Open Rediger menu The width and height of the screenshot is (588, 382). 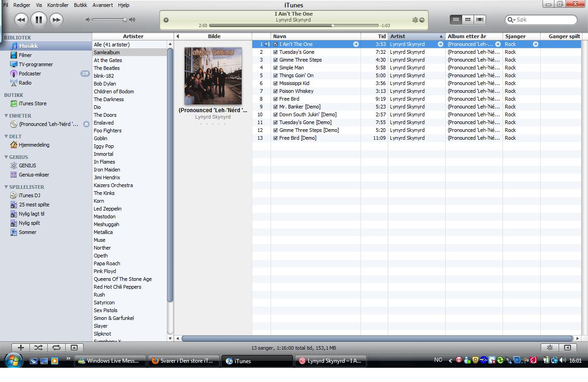[x=22, y=5]
